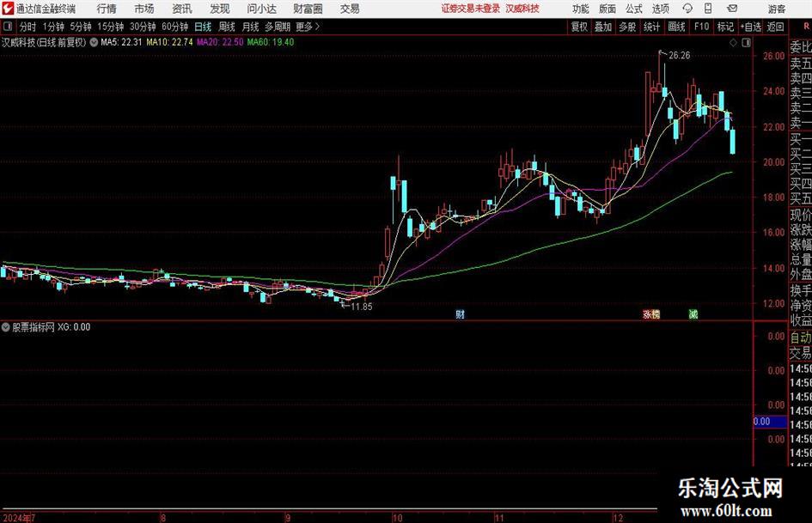
Task: Open the 选项 menu
Action: (660, 9)
